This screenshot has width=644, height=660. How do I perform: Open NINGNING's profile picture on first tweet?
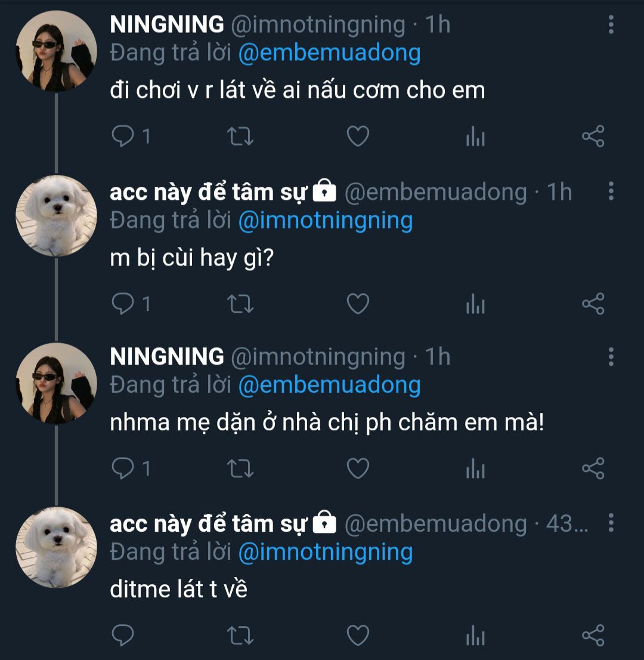click(x=56, y=51)
